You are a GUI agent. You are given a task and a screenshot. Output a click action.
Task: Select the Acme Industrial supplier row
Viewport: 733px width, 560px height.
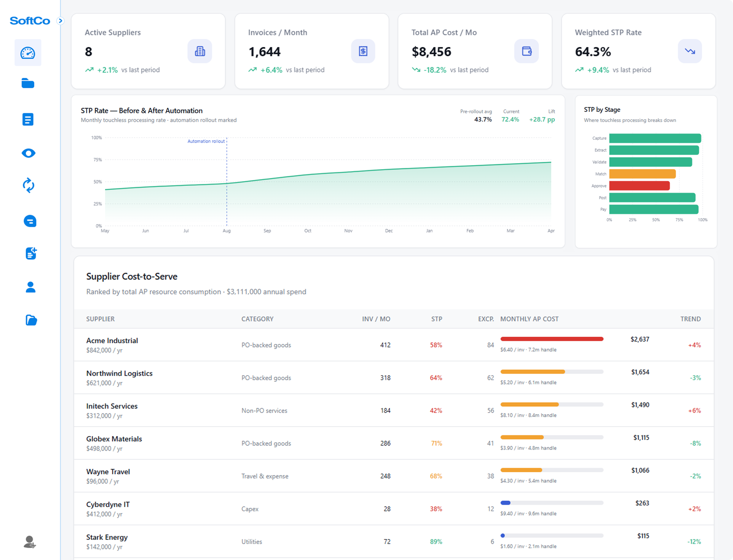(112, 341)
